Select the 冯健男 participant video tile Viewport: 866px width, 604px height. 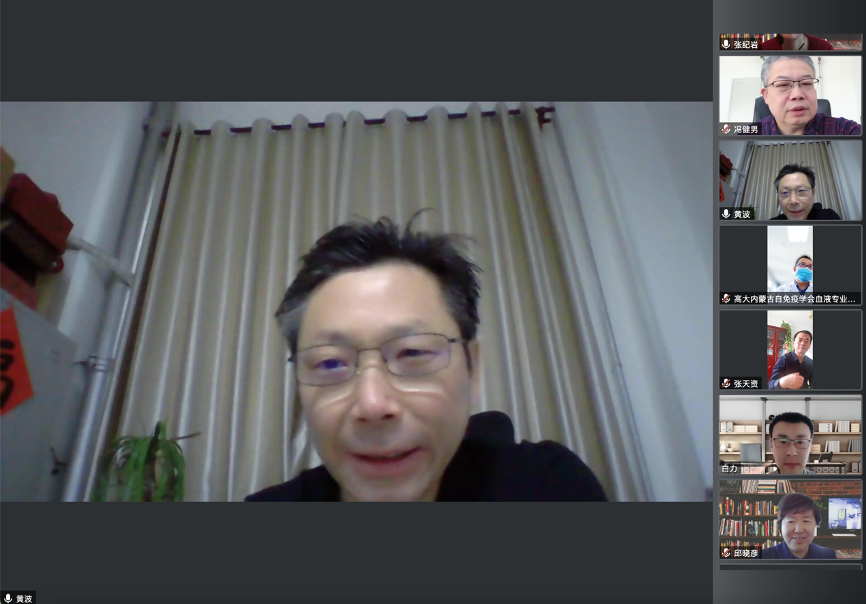[790, 96]
